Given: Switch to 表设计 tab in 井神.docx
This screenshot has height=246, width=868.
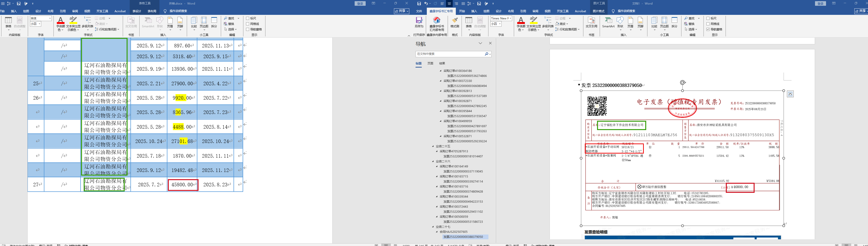Looking at the screenshot, I should pyautogui.click(x=136, y=11).
